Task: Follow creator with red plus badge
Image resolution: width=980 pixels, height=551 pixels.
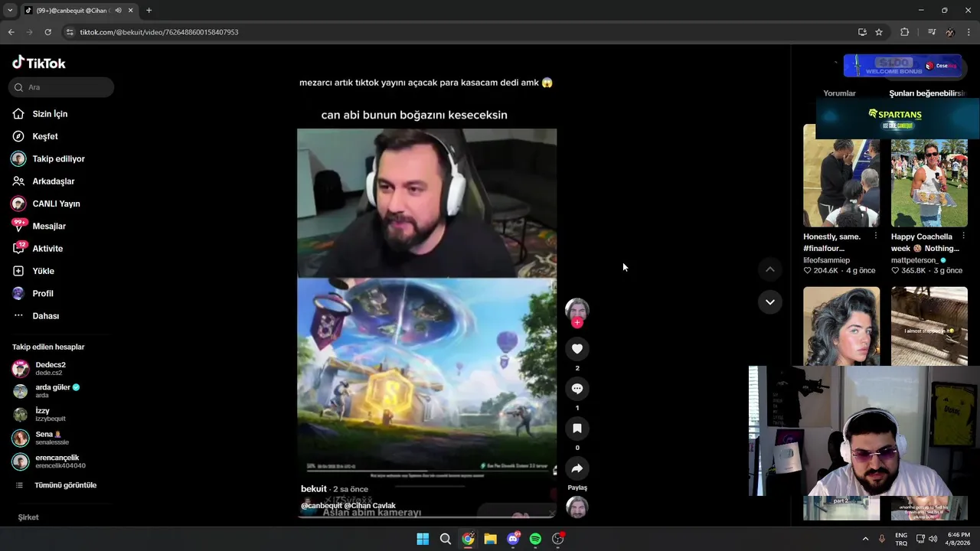Action: click(x=577, y=323)
